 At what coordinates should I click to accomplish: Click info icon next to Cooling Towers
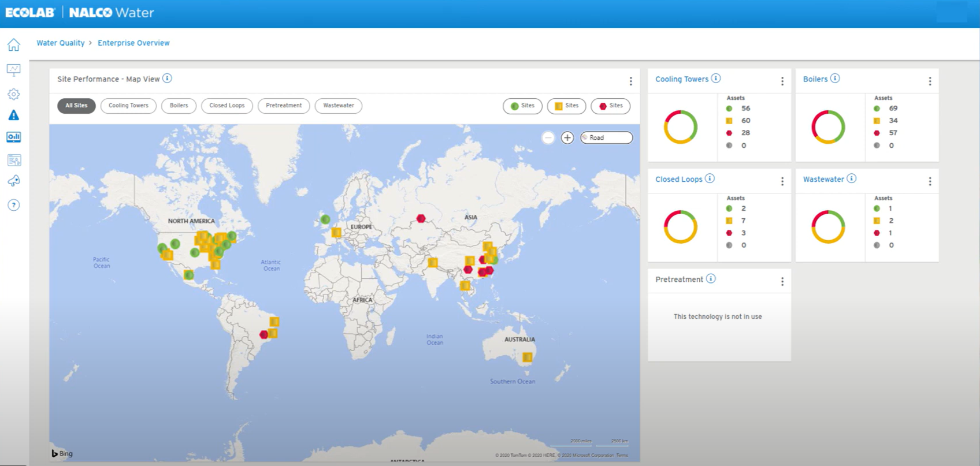click(x=716, y=79)
